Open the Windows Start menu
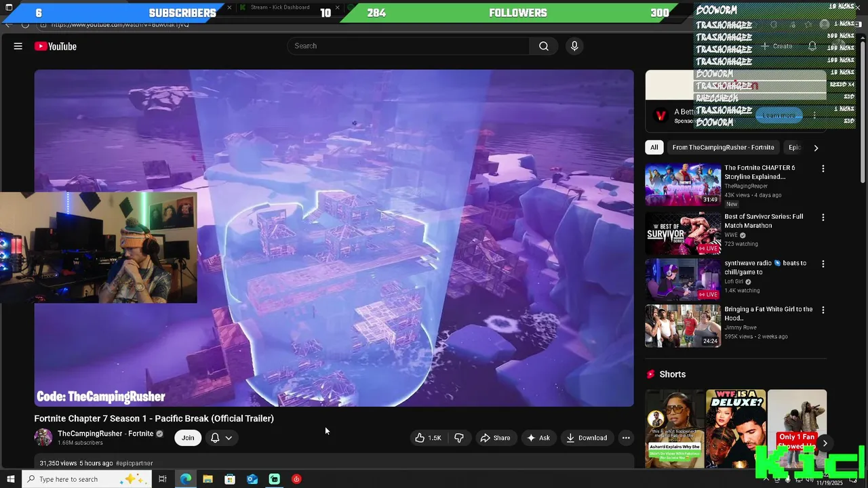The image size is (868, 488). (x=10, y=479)
